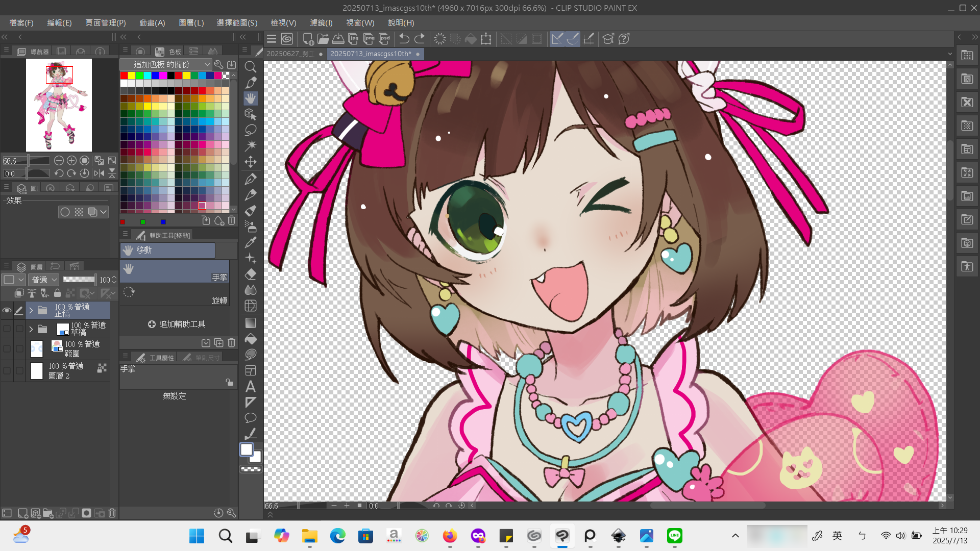This screenshot has height=551, width=980.
Task: Hide the 正稿 folder layer
Action: click(7, 310)
